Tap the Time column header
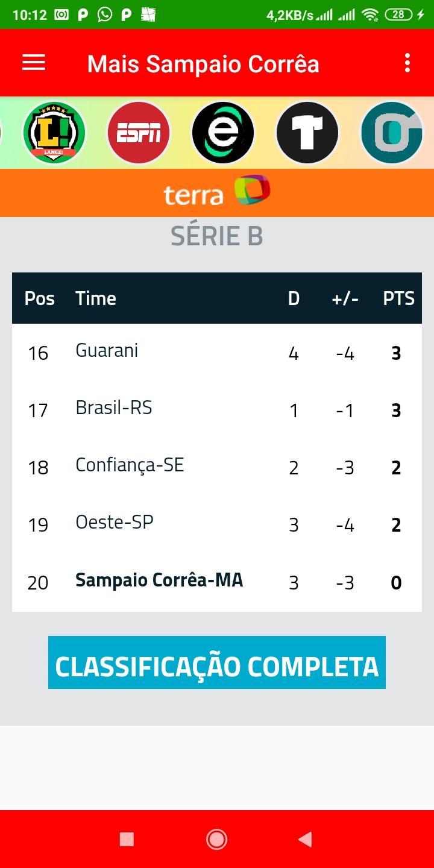Screen dimensions: 434x868 pos(96,298)
